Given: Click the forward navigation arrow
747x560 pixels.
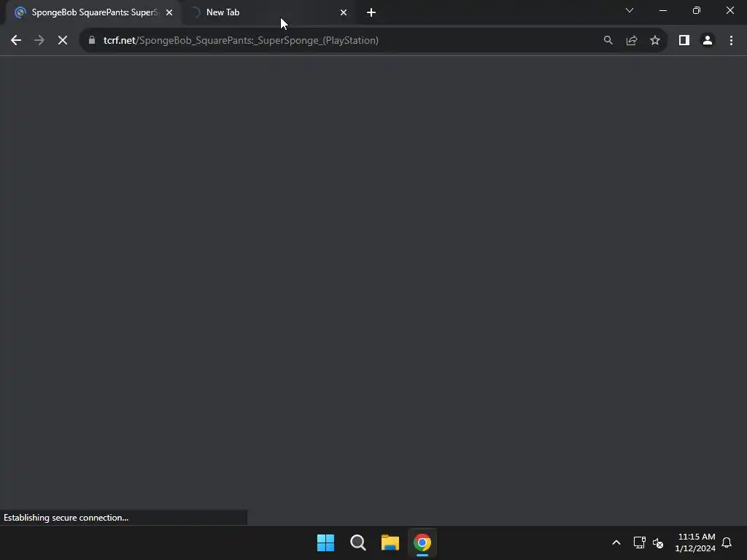Looking at the screenshot, I should click(39, 41).
